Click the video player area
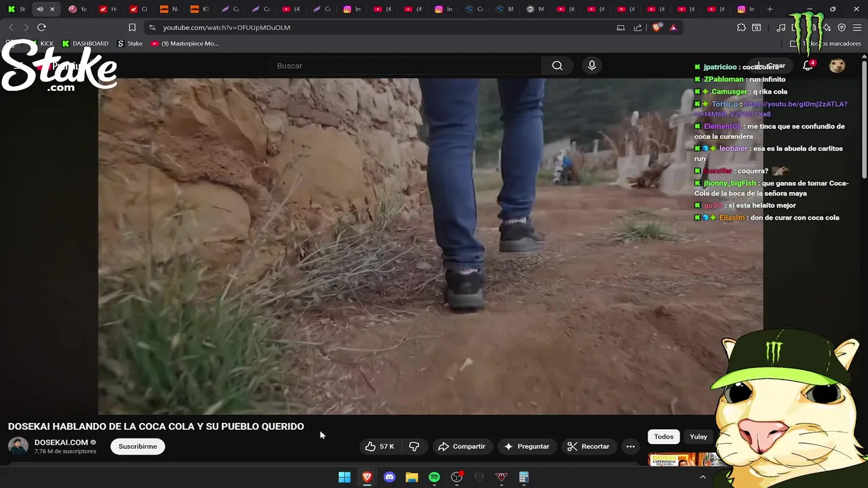Image resolution: width=868 pixels, height=488 pixels. tap(431, 246)
